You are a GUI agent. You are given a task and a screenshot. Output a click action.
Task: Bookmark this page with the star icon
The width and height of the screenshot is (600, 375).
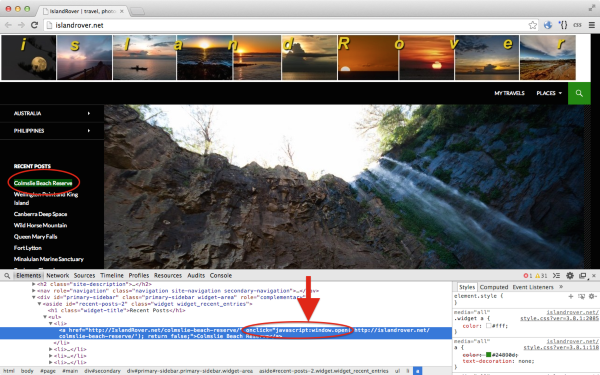pos(533,25)
